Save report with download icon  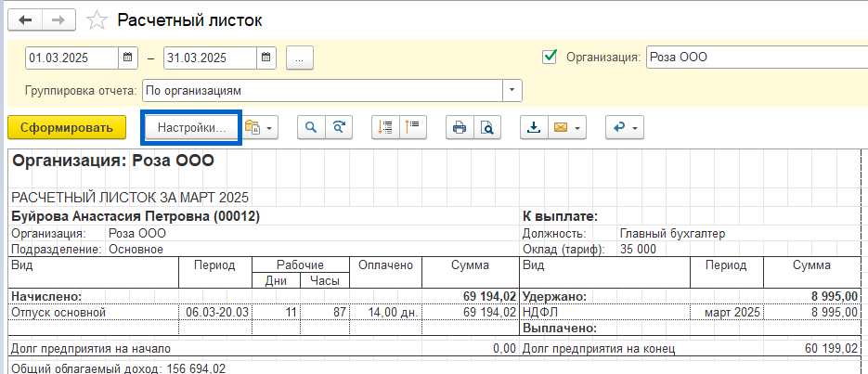[x=534, y=128]
